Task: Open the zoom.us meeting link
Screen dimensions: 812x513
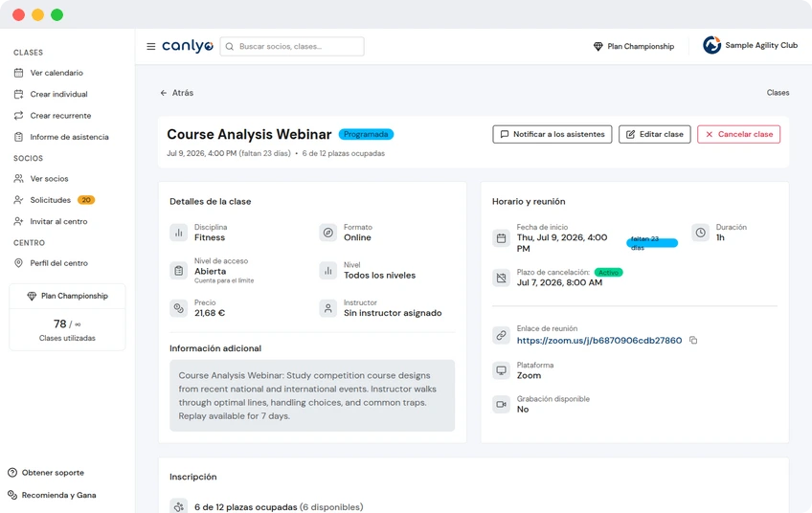Action: (599, 341)
